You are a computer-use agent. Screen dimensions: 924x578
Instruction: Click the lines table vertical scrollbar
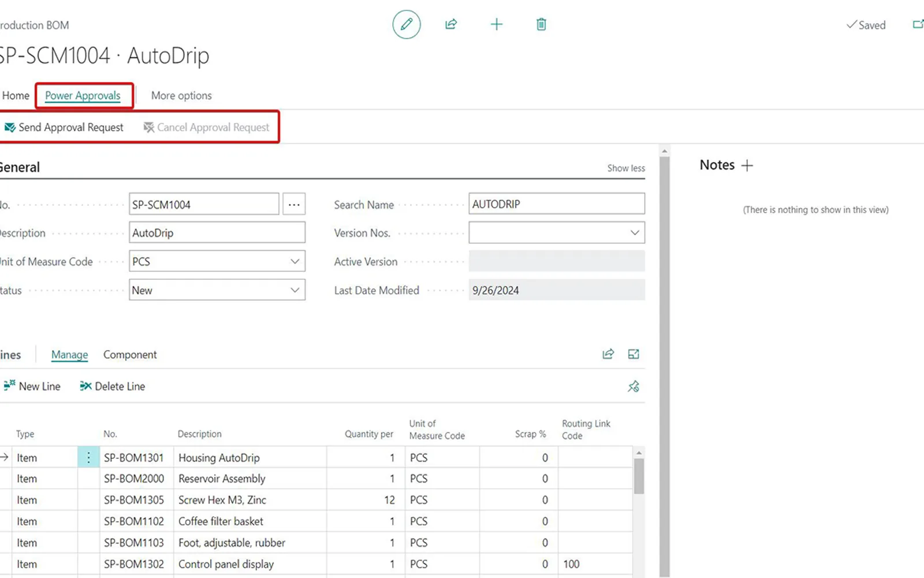coord(639,476)
